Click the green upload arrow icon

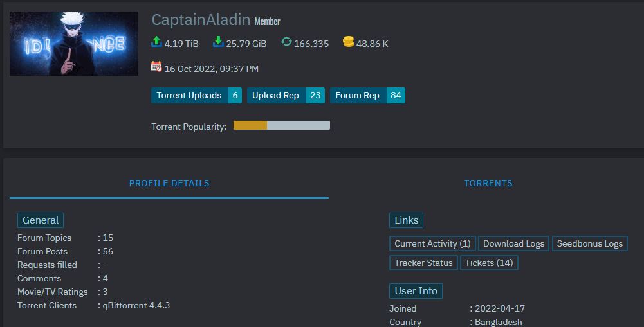tap(156, 42)
